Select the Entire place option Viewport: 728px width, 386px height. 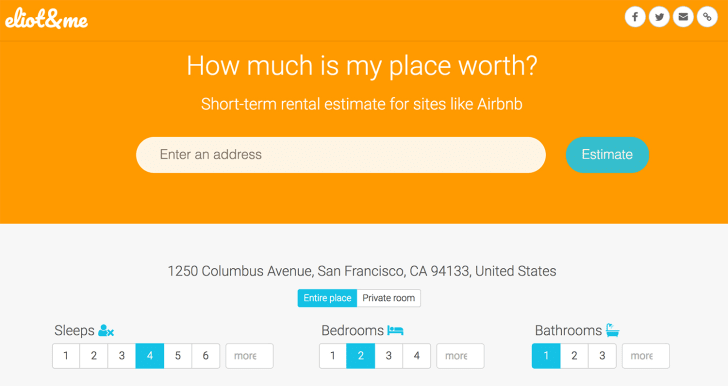pos(327,298)
